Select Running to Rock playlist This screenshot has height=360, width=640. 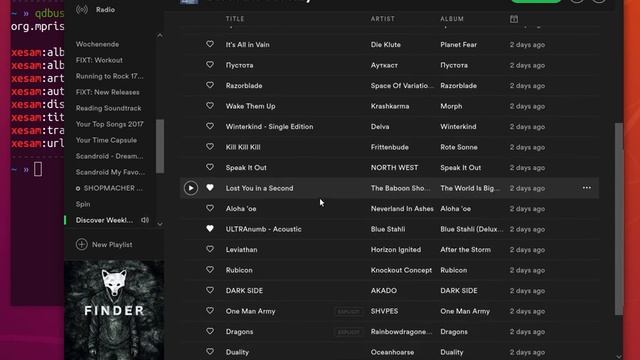point(109,76)
